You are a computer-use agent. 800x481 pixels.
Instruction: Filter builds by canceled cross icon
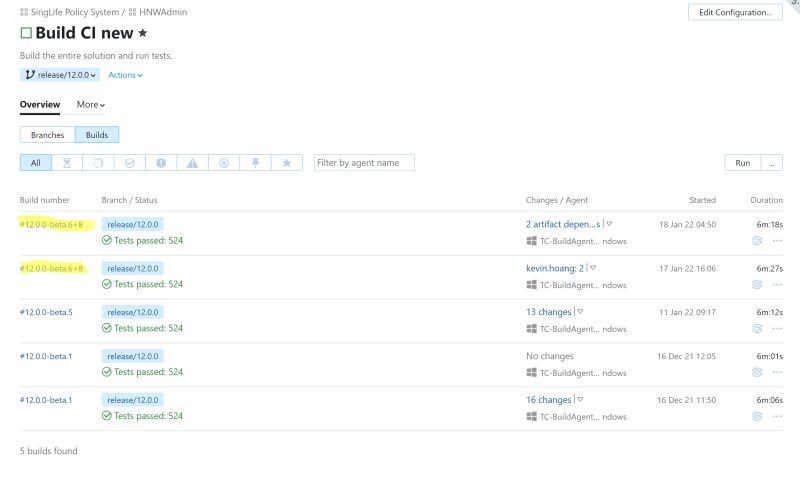(x=223, y=163)
